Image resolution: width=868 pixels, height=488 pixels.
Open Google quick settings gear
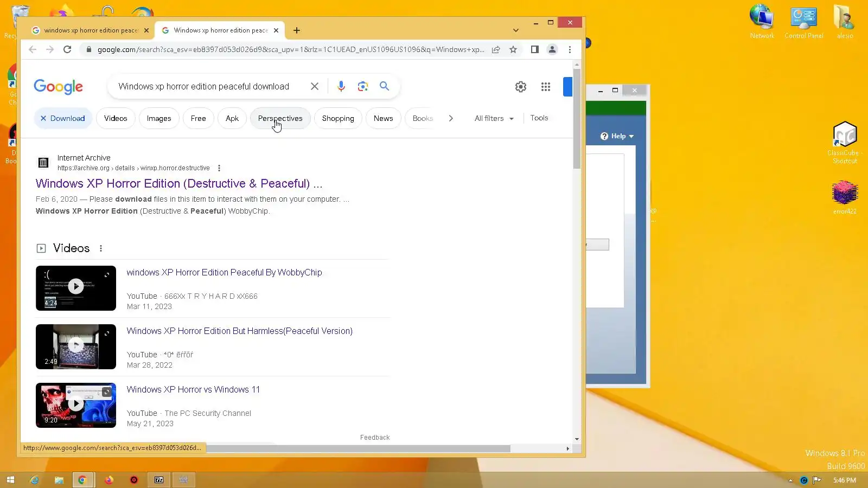coord(521,87)
